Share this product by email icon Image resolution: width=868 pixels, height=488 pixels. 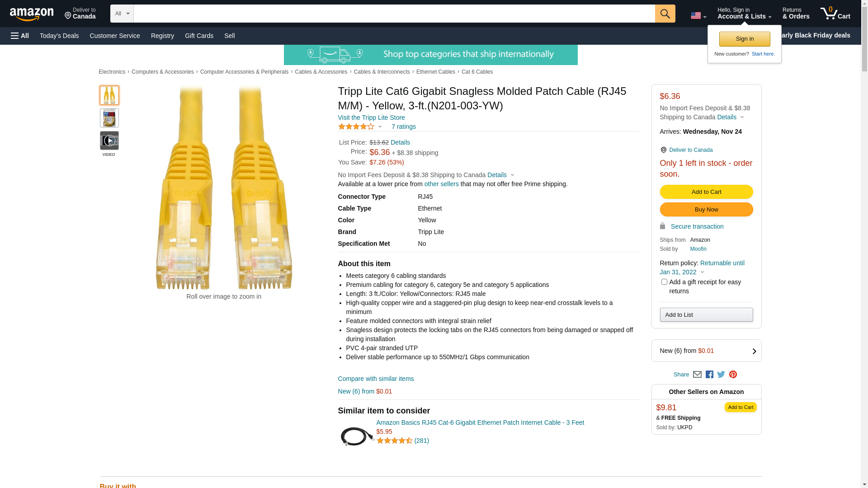(697, 375)
